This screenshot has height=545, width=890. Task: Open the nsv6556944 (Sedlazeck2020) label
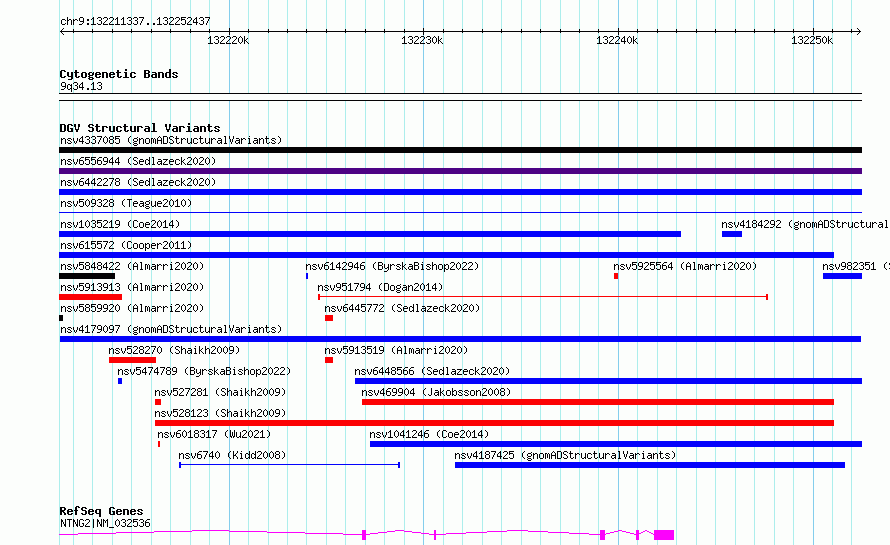tap(138, 161)
